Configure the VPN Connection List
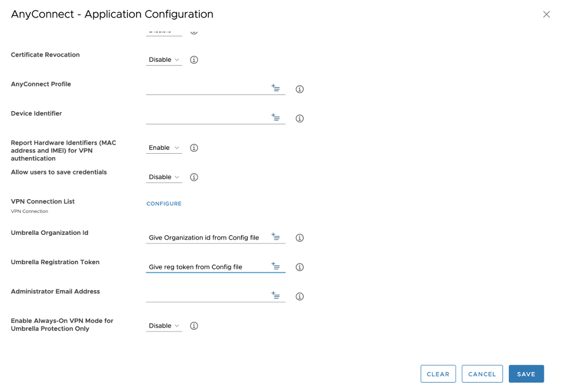This screenshot has width=563, height=392. tap(164, 204)
